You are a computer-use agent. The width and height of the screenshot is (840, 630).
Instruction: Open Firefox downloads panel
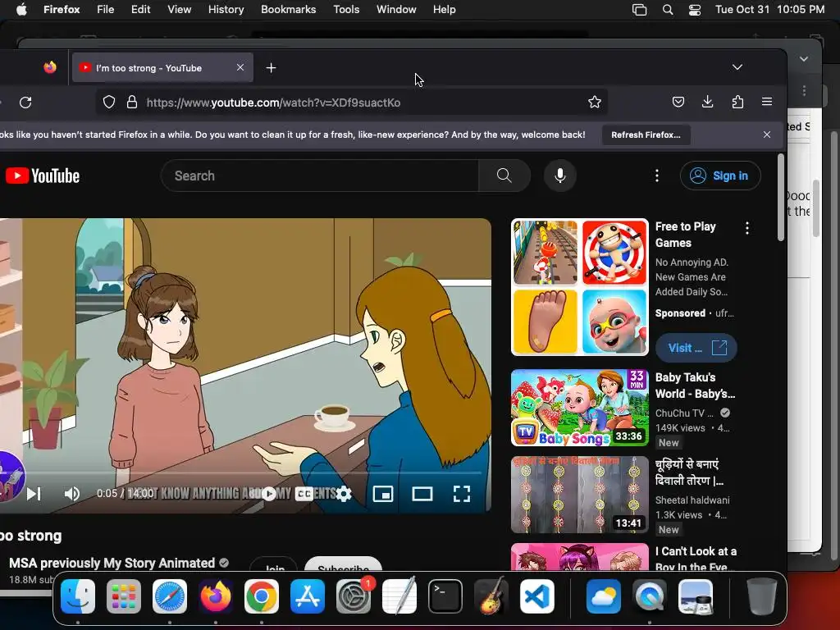[708, 102]
